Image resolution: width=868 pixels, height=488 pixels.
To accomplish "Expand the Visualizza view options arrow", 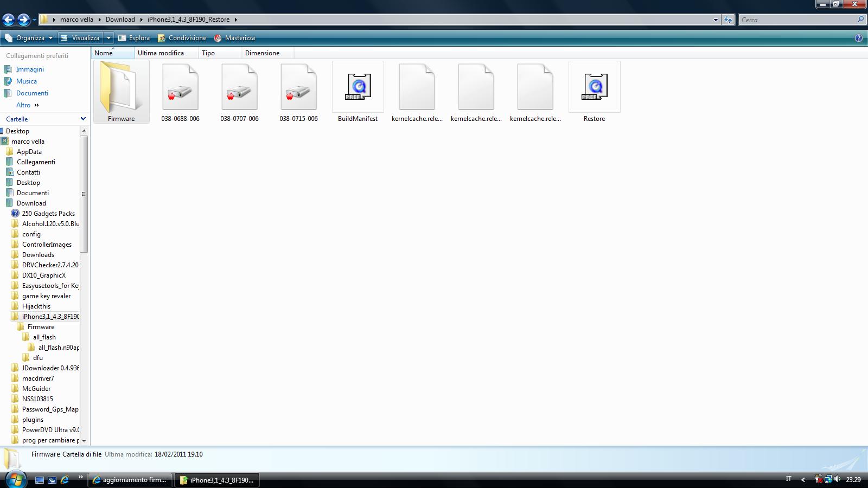I will click(x=108, y=38).
